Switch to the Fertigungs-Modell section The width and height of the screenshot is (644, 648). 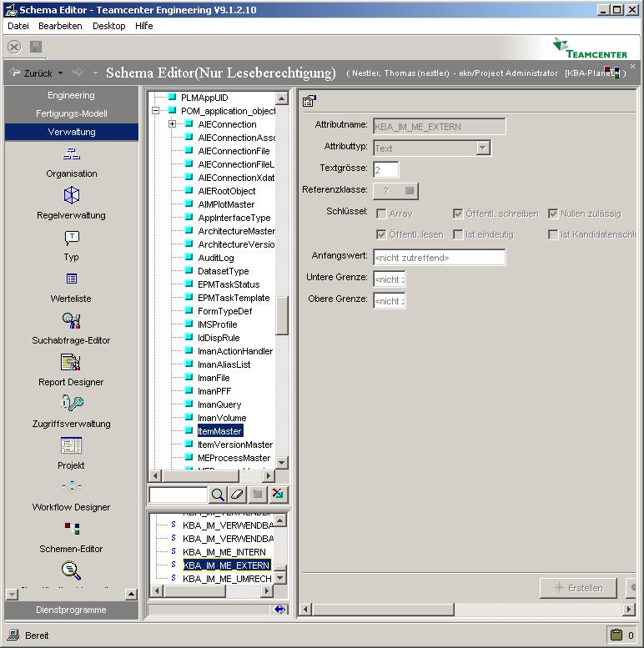point(72,113)
